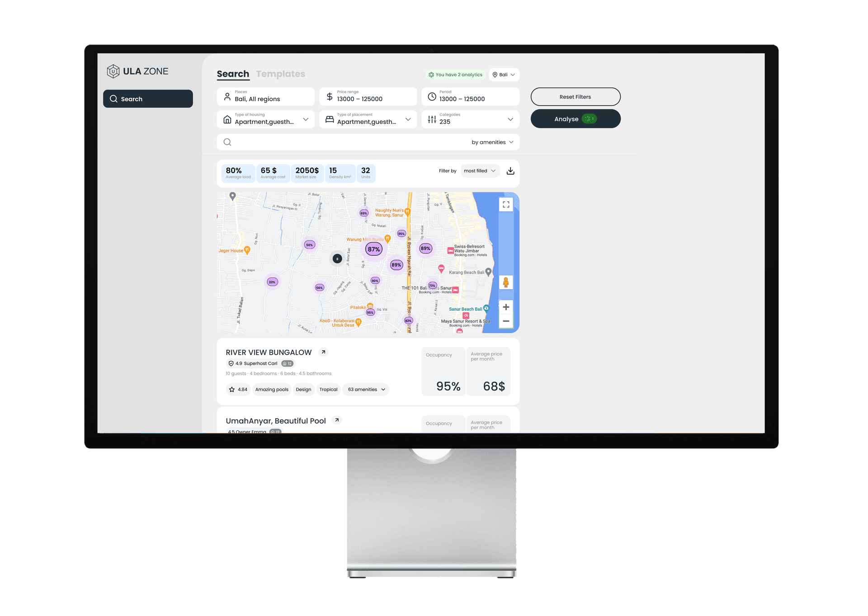
Task: Open the Bali location selector
Action: pos(504,75)
